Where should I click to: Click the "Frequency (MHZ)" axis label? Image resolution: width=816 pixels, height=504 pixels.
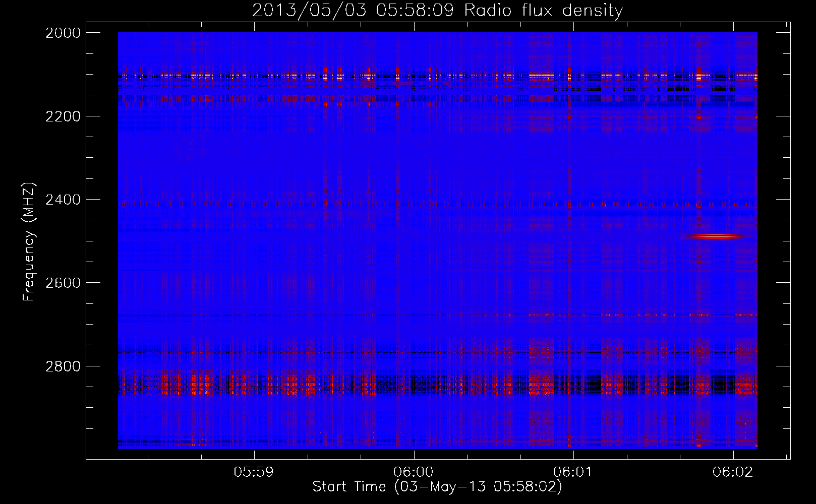pyautogui.click(x=29, y=241)
